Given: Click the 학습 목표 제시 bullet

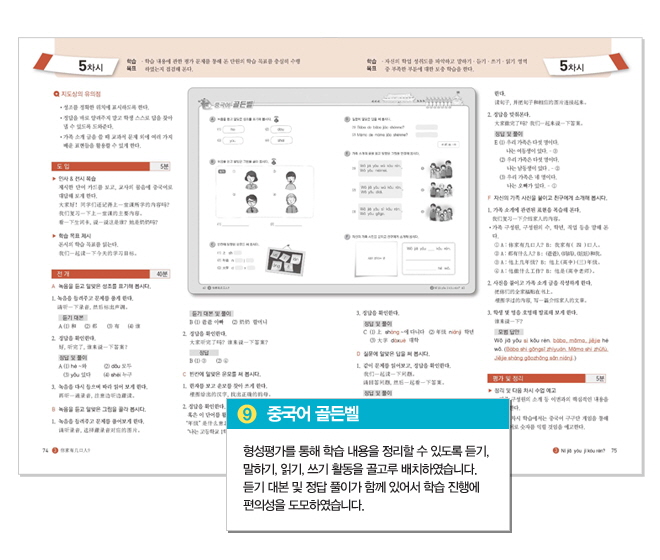Looking at the screenshot, I should coord(72,236).
